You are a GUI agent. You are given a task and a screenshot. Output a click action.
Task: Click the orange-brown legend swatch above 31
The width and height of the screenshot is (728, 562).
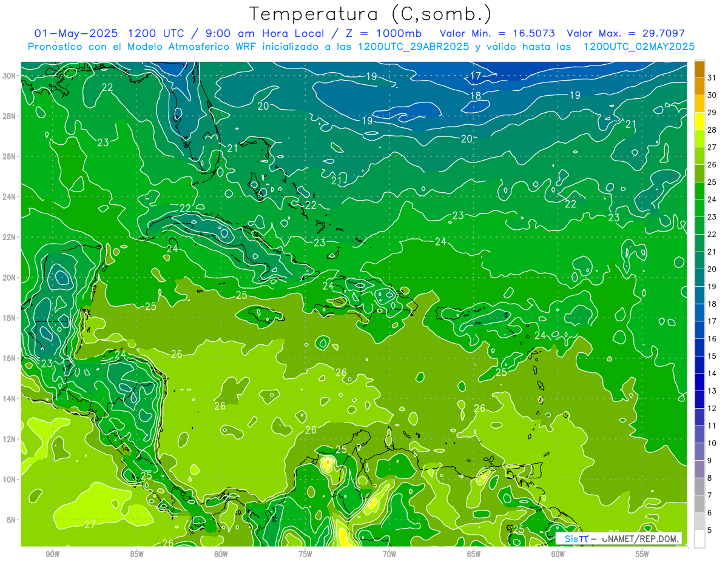[699, 69]
